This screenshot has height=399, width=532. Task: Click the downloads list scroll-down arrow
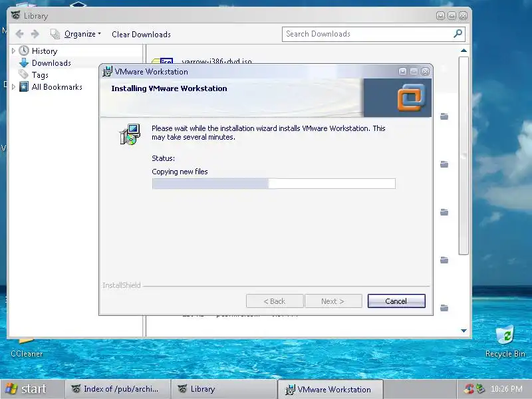[464, 331]
